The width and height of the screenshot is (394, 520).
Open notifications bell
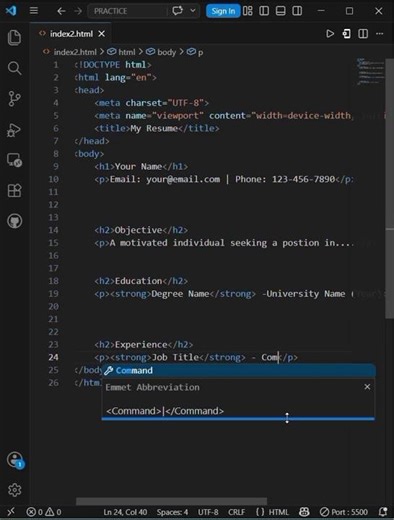coord(383,512)
